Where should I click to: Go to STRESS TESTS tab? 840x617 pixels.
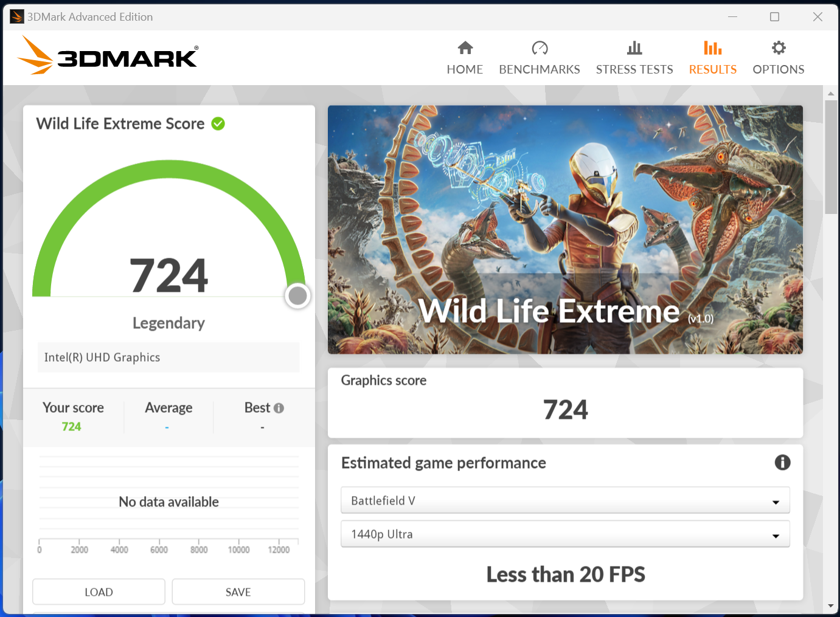coord(634,58)
